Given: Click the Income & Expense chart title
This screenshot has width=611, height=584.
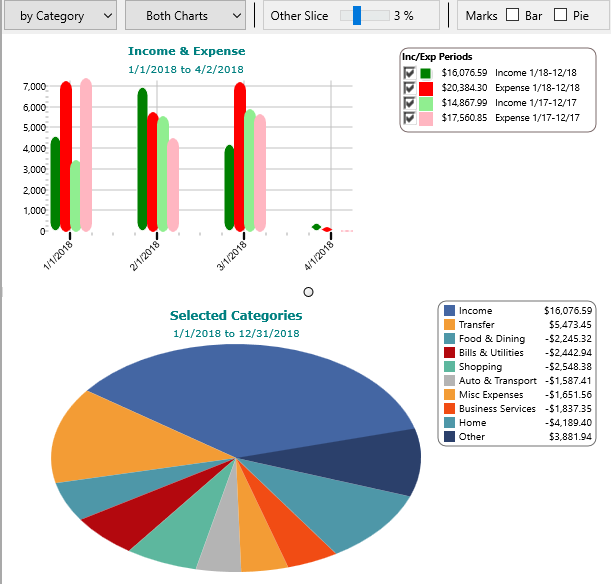Looking at the screenshot, I should (187, 51).
